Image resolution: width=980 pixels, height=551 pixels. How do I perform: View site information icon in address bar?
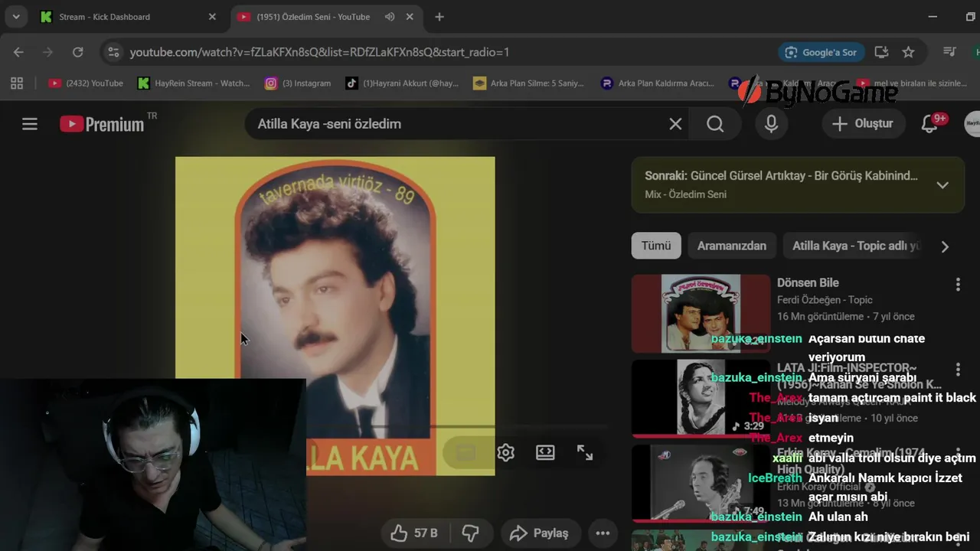(114, 52)
